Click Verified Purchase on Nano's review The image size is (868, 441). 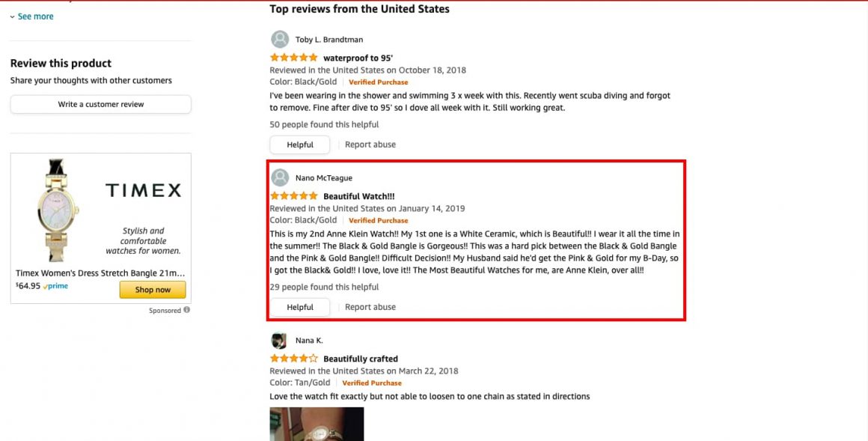378,220
